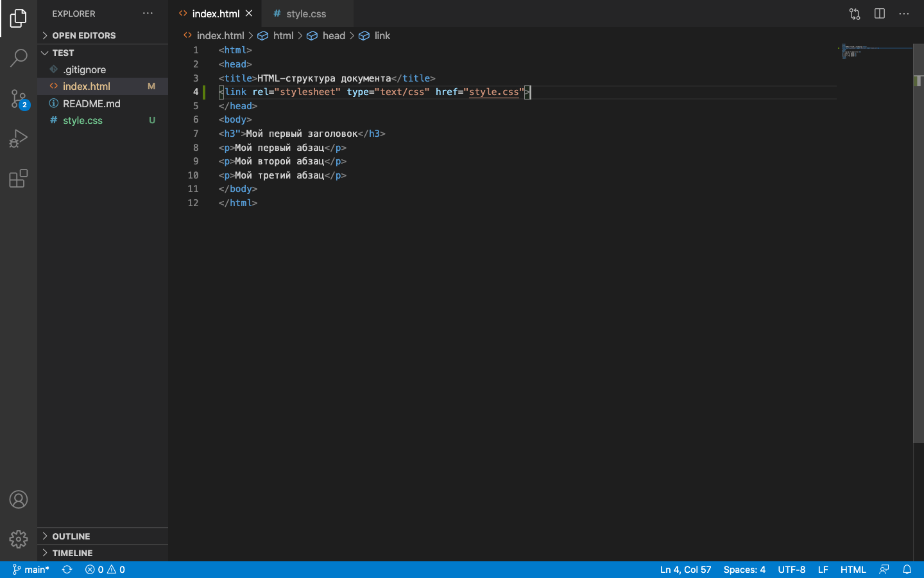This screenshot has width=924, height=578.
Task: Expand the Open Editors section
Action: pos(84,35)
